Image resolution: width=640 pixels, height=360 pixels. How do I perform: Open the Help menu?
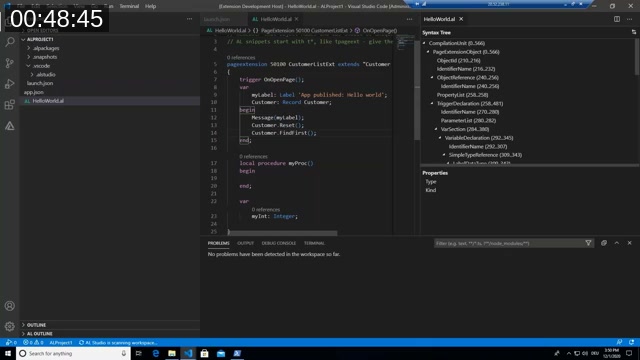tap(150, 6)
